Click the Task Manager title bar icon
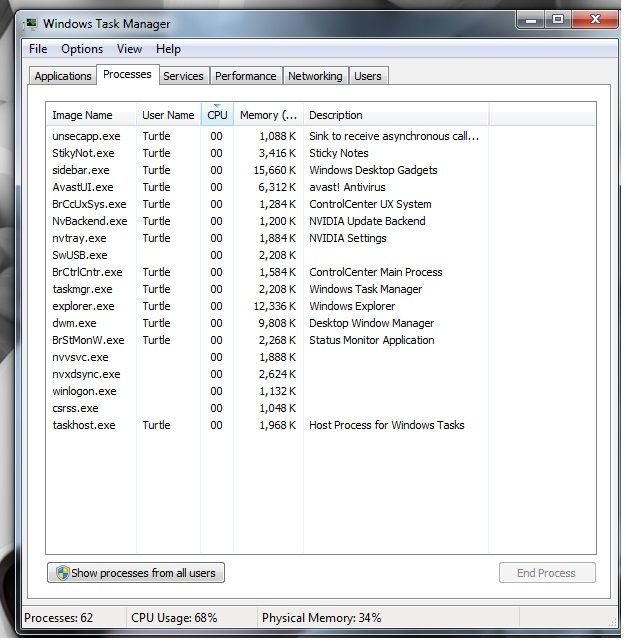Viewport: 626px width, 644px height. pyautogui.click(x=31, y=24)
